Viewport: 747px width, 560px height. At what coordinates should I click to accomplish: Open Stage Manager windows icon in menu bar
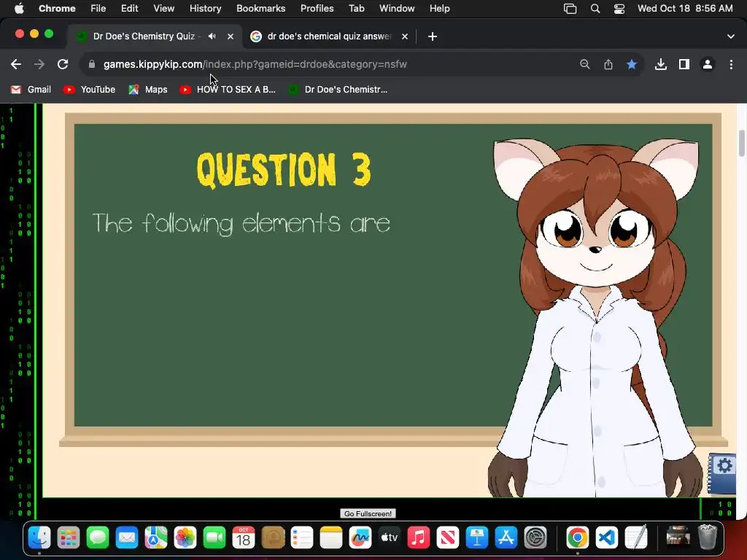coord(570,9)
